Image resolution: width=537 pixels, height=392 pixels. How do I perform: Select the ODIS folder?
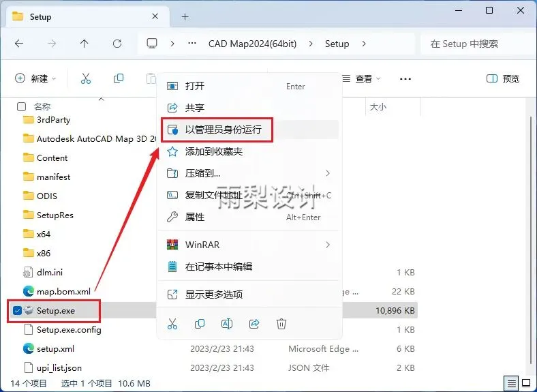pos(40,196)
